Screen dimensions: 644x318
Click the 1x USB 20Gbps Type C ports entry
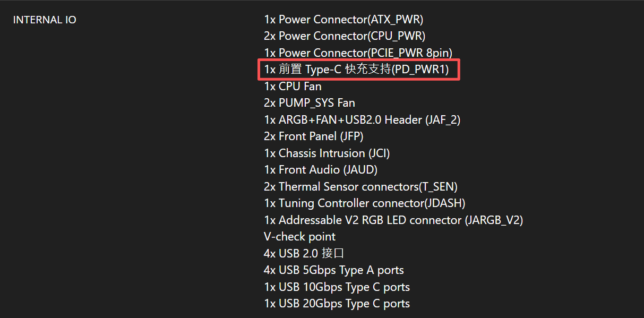coord(337,304)
